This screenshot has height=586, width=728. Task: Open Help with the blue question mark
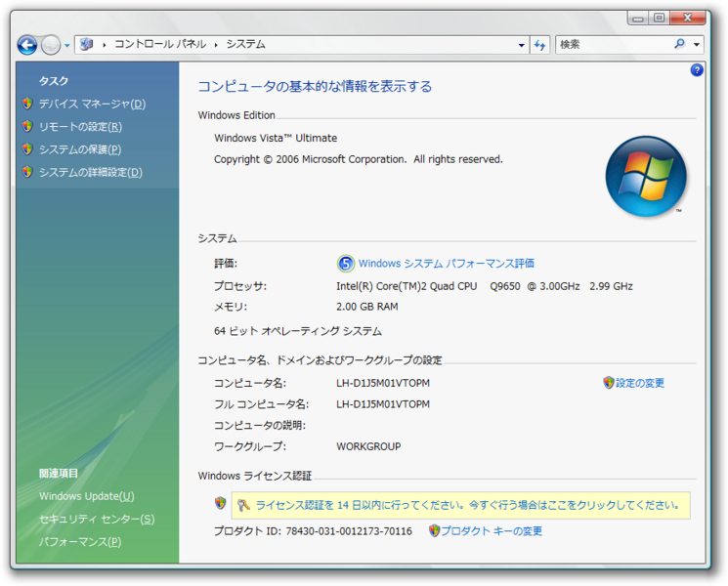[697, 70]
